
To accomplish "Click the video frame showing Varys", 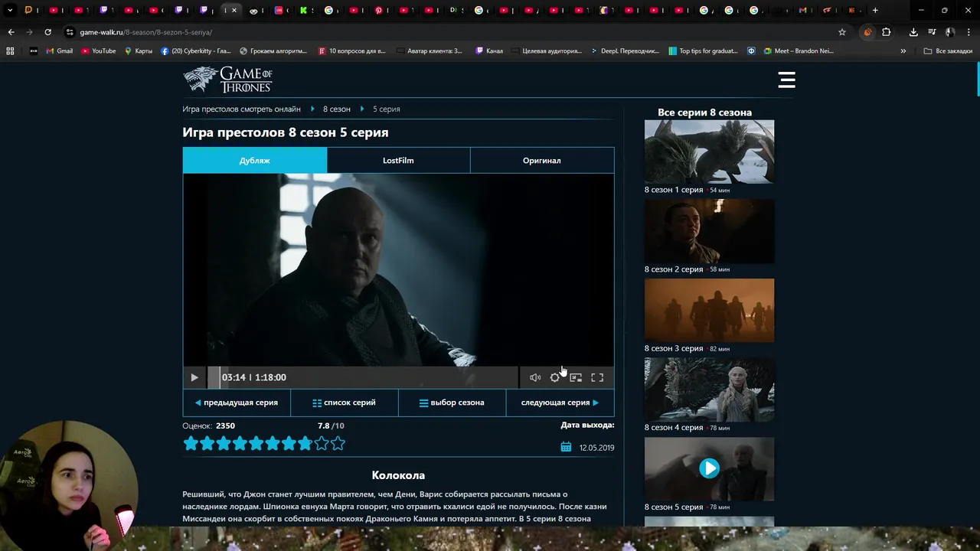I will tap(398, 270).
